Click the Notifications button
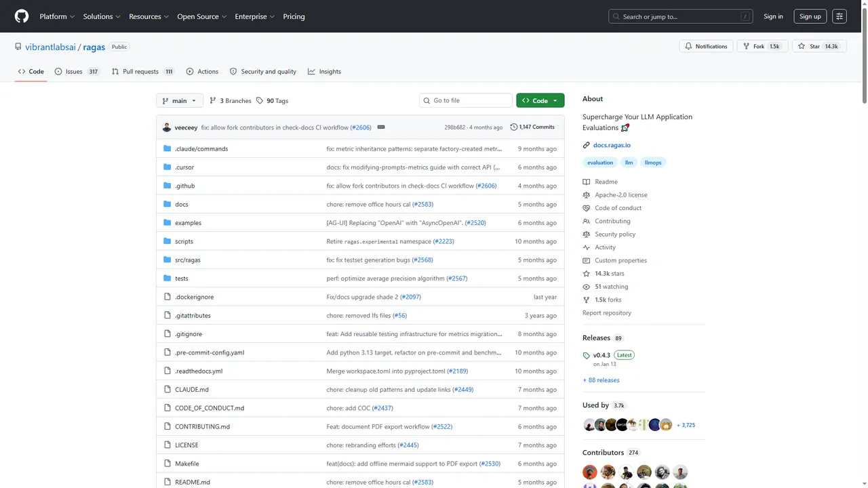 706,46
